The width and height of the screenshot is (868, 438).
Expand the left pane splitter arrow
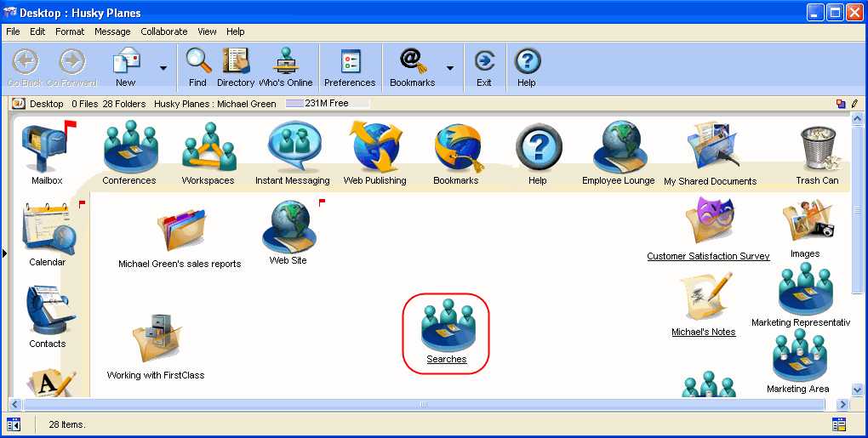tap(5, 253)
